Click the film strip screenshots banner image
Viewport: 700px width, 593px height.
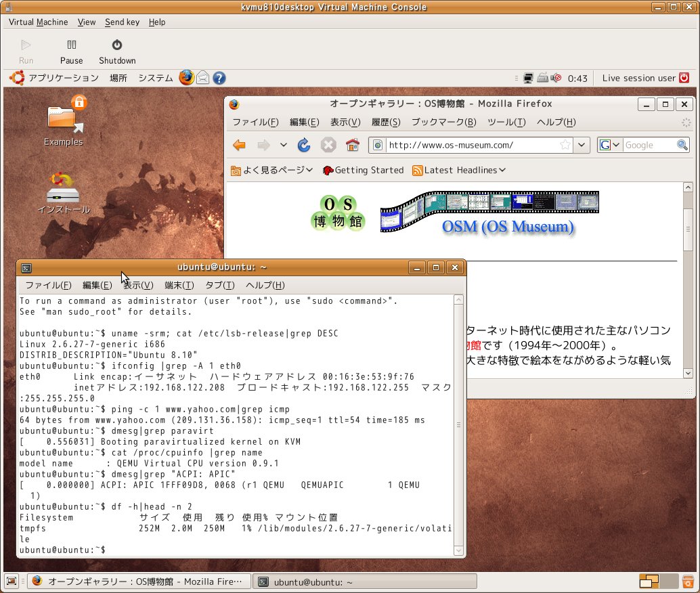click(489, 211)
